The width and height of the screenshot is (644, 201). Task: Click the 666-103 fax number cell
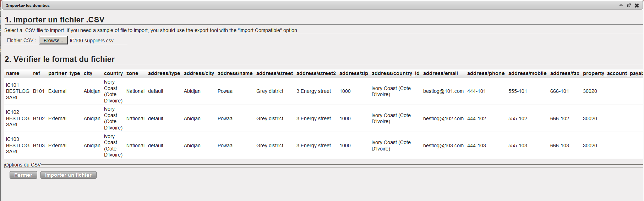[559, 146]
